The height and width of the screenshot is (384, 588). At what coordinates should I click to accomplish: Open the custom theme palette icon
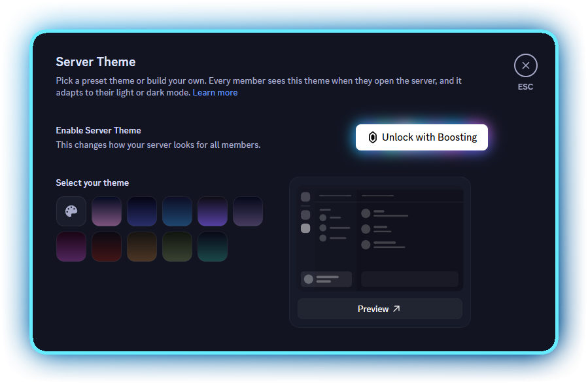coord(71,211)
